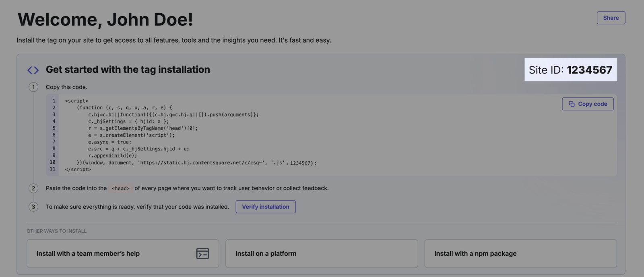Screen dimensions: 644x277
Task: Click the copy icon inside Copy code
Action: click(x=572, y=104)
